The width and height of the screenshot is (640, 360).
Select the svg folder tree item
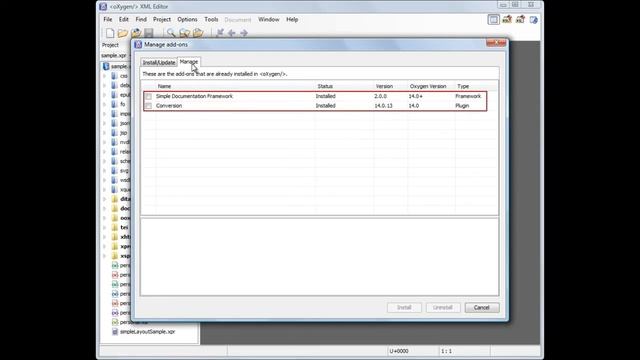click(124, 171)
